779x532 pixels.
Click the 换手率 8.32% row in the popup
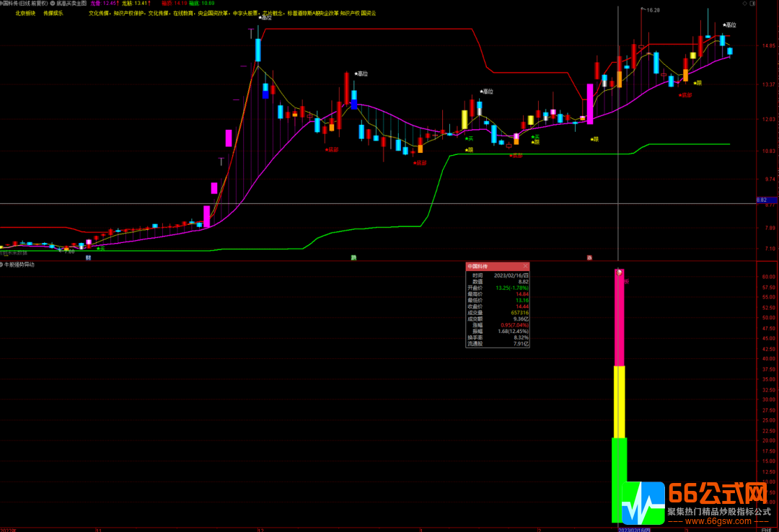[x=497, y=337]
